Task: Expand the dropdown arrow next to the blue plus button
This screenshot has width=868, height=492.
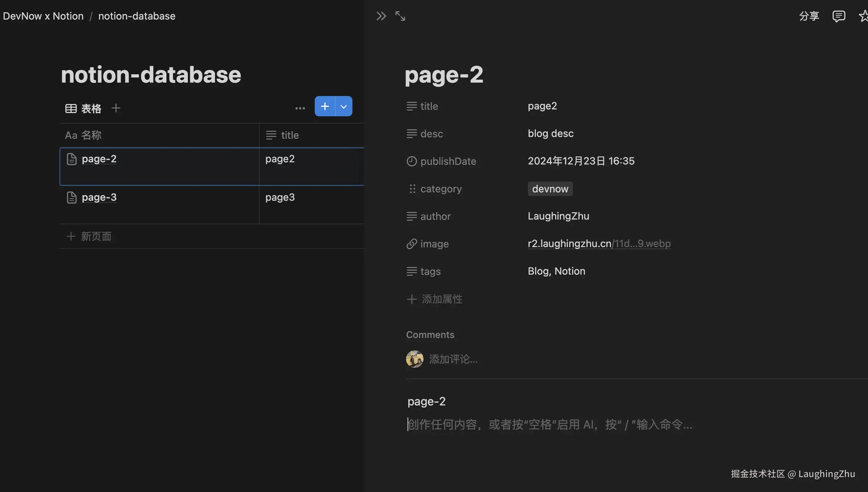Action: tap(344, 106)
